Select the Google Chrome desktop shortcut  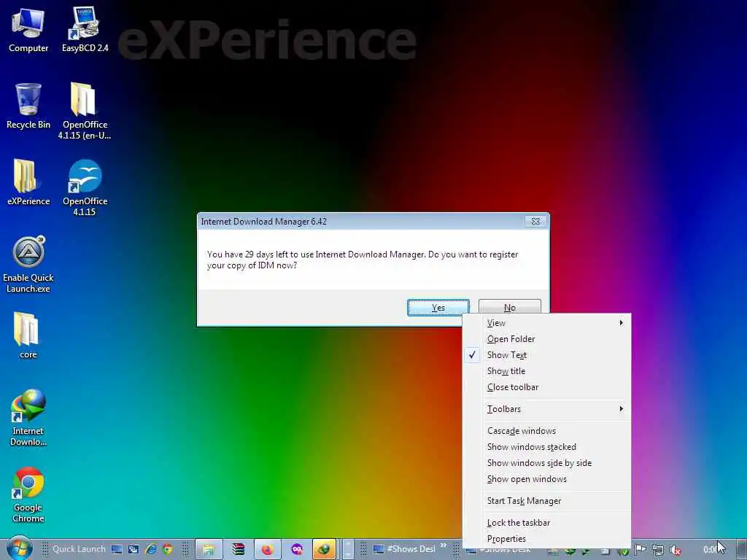(28, 495)
